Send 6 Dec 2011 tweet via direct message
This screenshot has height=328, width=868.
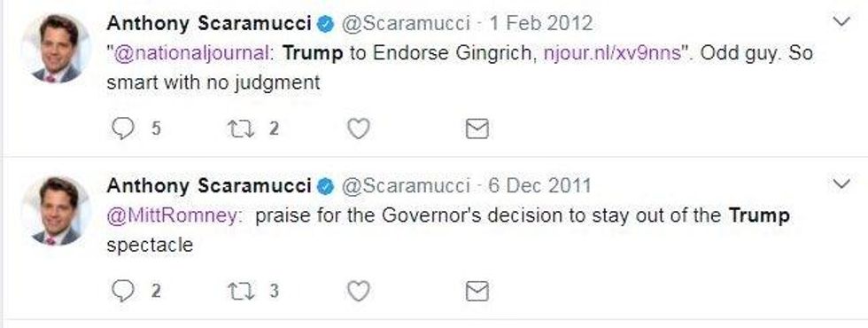pyautogui.click(x=477, y=292)
